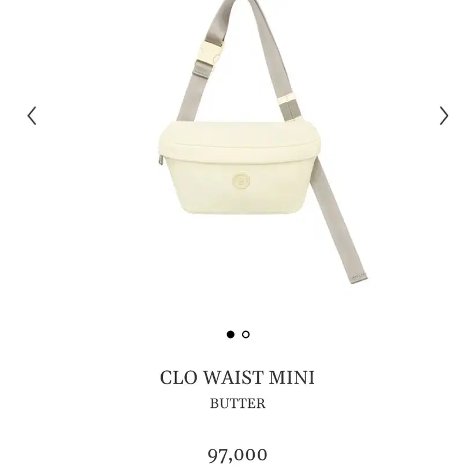The image size is (476, 476).
Task: Click the bag's top flap area
Action: coord(239,135)
